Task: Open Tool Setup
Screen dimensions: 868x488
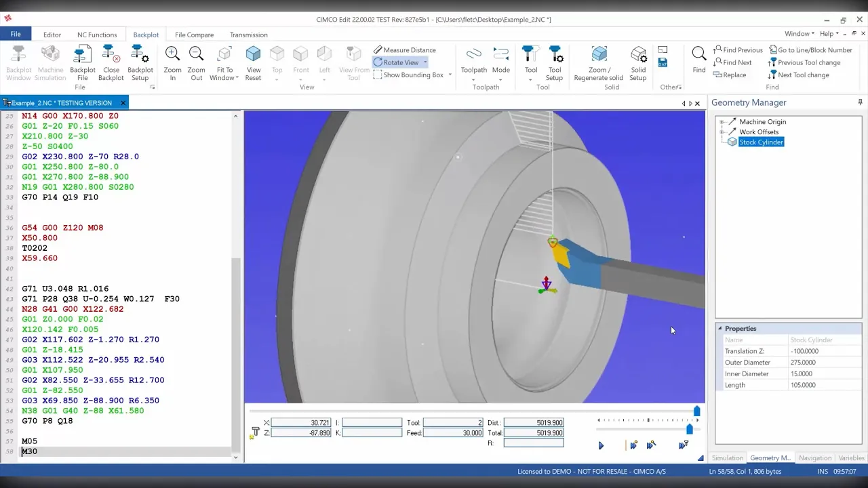Action: [x=554, y=63]
